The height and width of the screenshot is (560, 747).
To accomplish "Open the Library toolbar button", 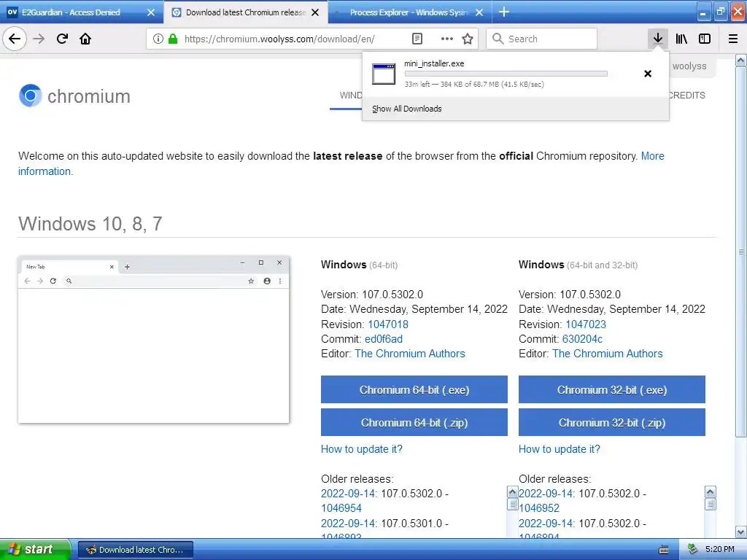I will pyautogui.click(x=681, y=39).
